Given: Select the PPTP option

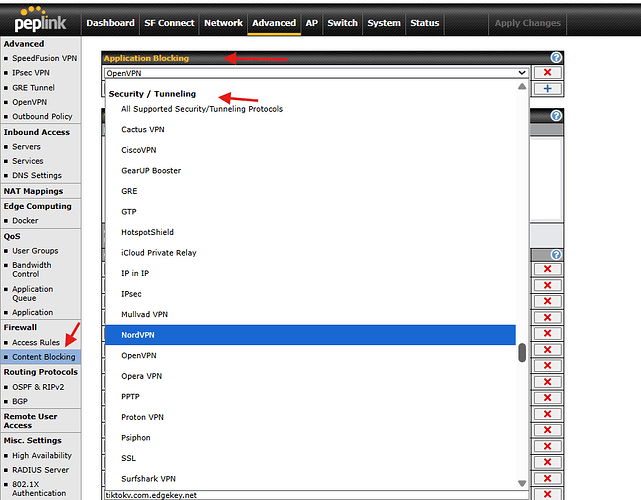Looking at the screenshot, I should (310, 397).
